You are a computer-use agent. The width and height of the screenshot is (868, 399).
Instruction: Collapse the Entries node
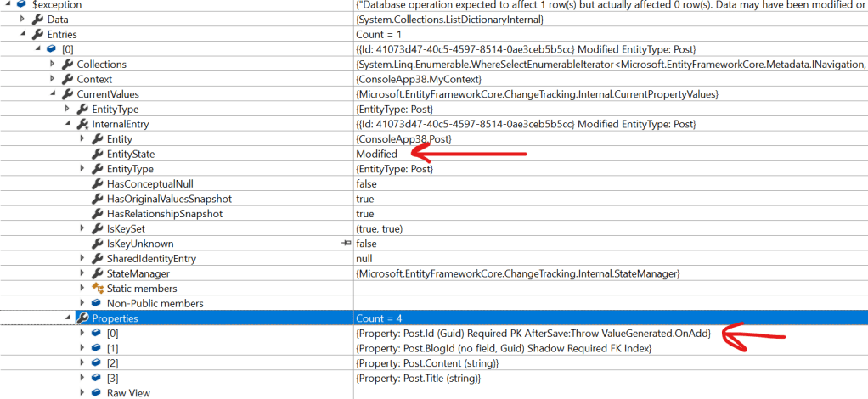click(23, 35)
